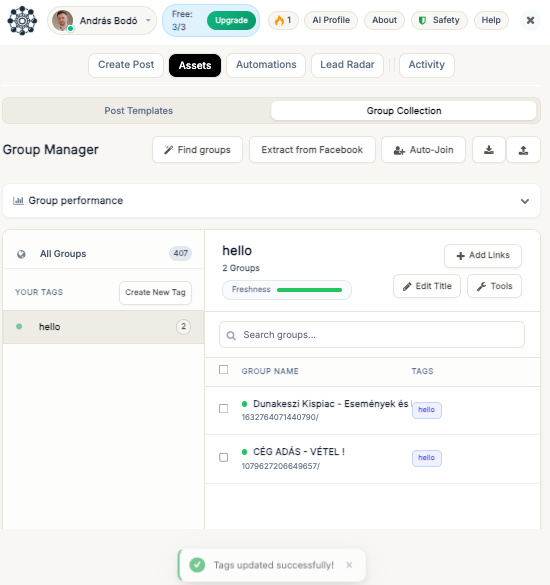Image resolution: width=550 pixels, height=585 pixels.
Task: Open the Safety section
Action: click(439, 20)
